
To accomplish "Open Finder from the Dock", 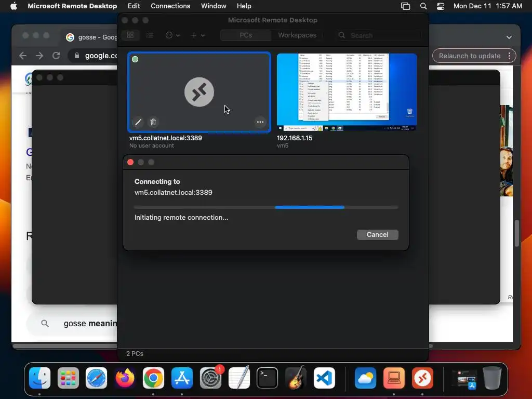I will (x=39, y=378).
